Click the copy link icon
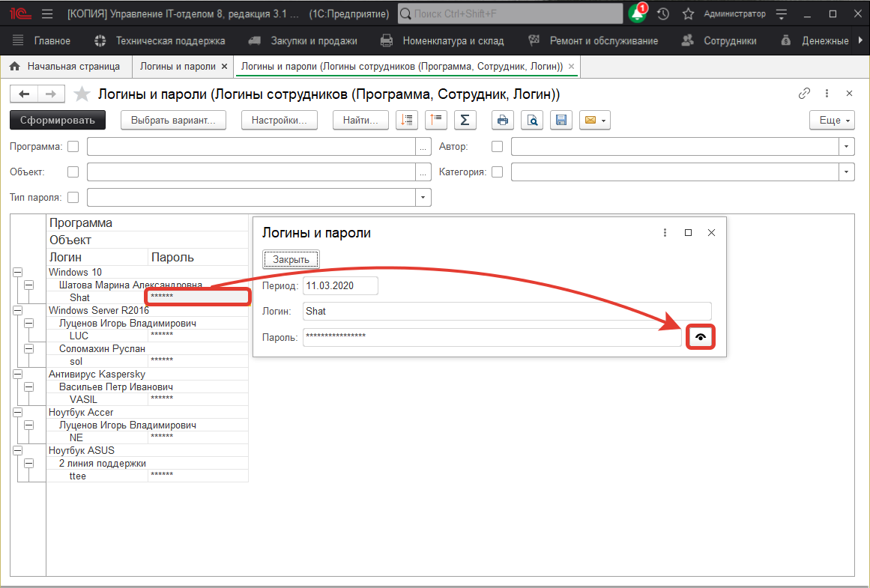 [x=804, y=94]
